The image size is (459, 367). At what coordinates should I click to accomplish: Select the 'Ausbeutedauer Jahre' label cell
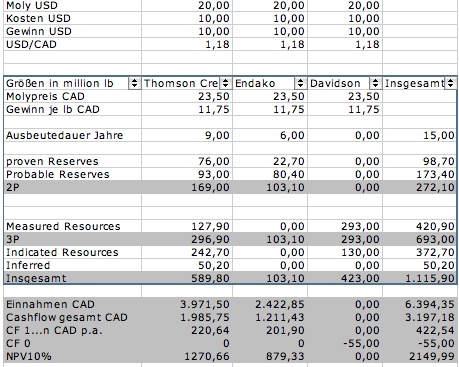(x=72, y=135)
